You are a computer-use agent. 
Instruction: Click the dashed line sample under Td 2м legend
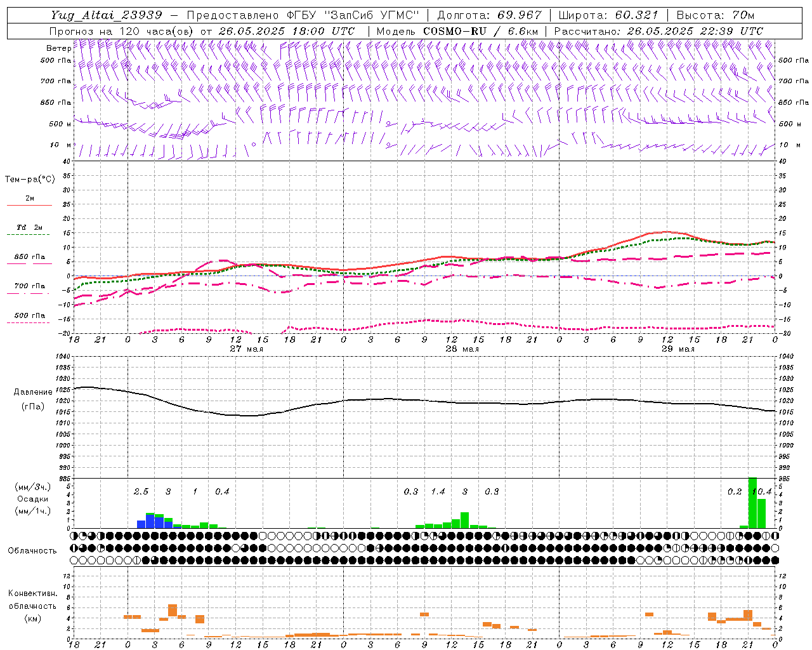click(x=29, y=234)
